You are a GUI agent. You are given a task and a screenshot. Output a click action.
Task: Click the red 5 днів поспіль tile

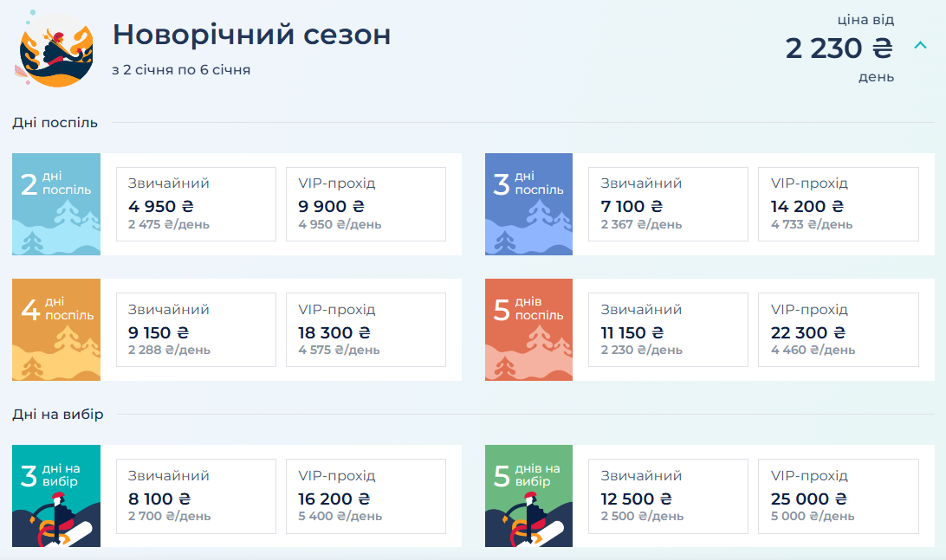pos(528,330)
